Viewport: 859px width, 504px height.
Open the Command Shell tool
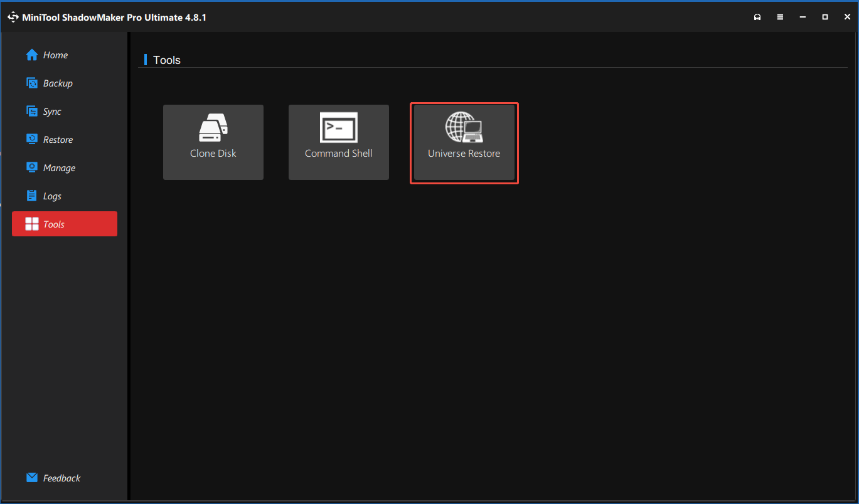coord(339,142)
